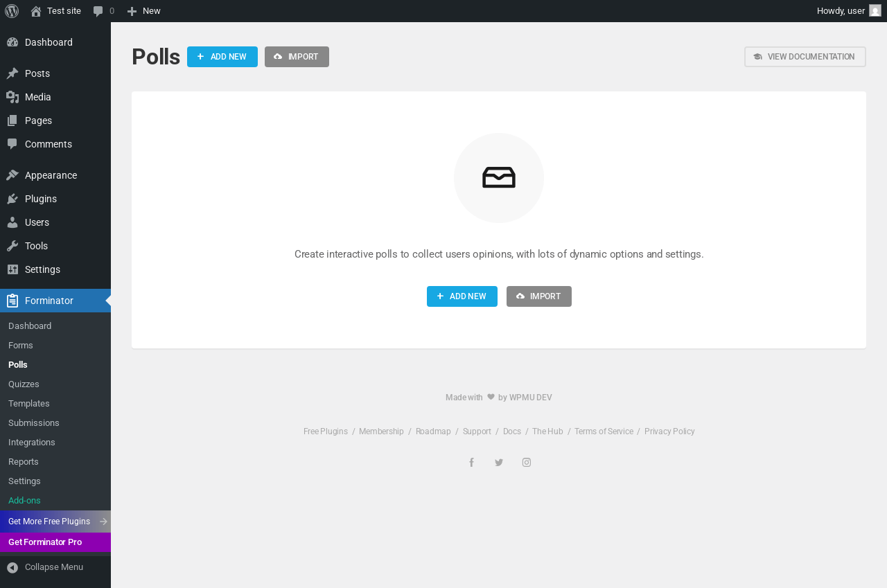Open Membership footer link
This screenshot has width=887, height=588.
click(381, 431)
